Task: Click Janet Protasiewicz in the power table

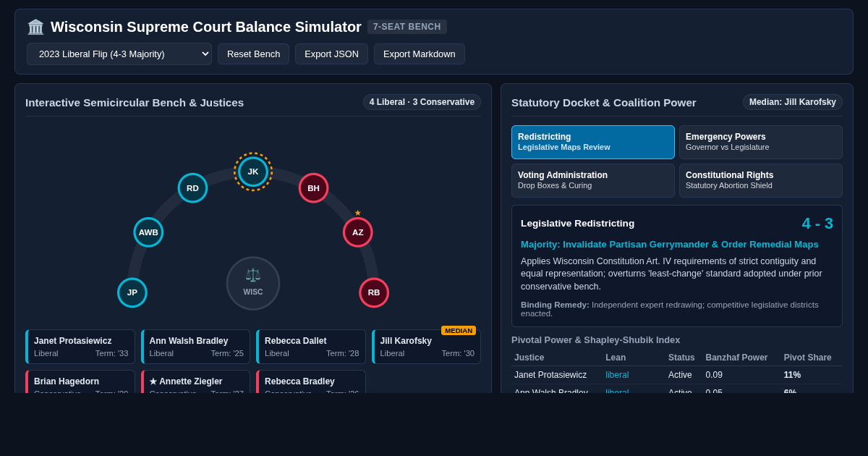Action: point(550,375)
